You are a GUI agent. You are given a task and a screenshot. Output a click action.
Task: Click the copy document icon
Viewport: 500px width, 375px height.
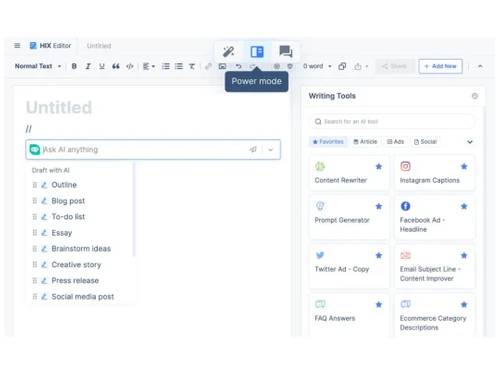[x=342, y=66]
